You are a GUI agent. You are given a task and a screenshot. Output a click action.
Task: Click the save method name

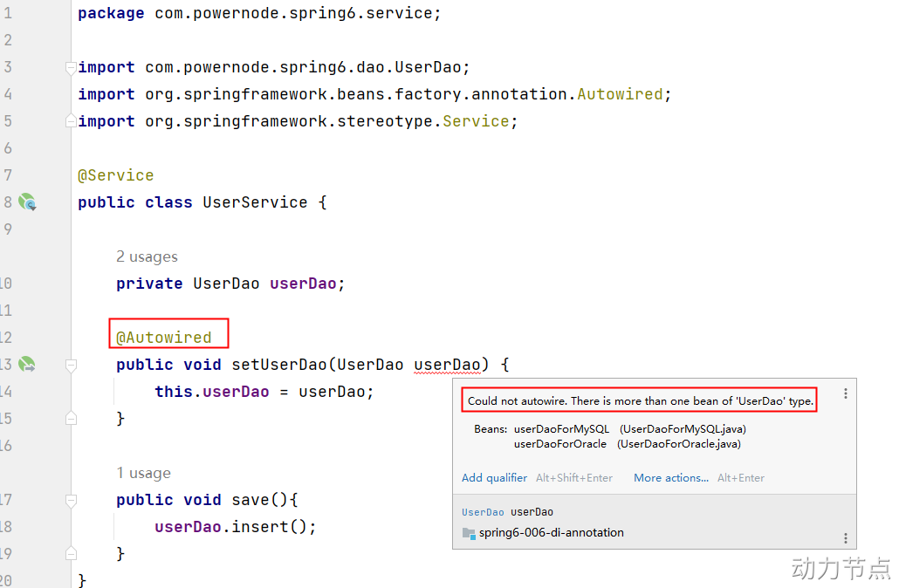[x=250, y=500]
